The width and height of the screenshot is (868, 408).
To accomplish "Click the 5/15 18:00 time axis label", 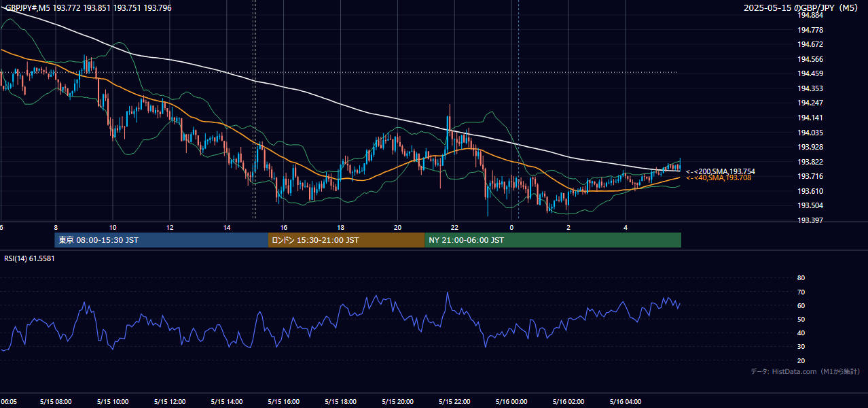I will click(x=341, y=402).
